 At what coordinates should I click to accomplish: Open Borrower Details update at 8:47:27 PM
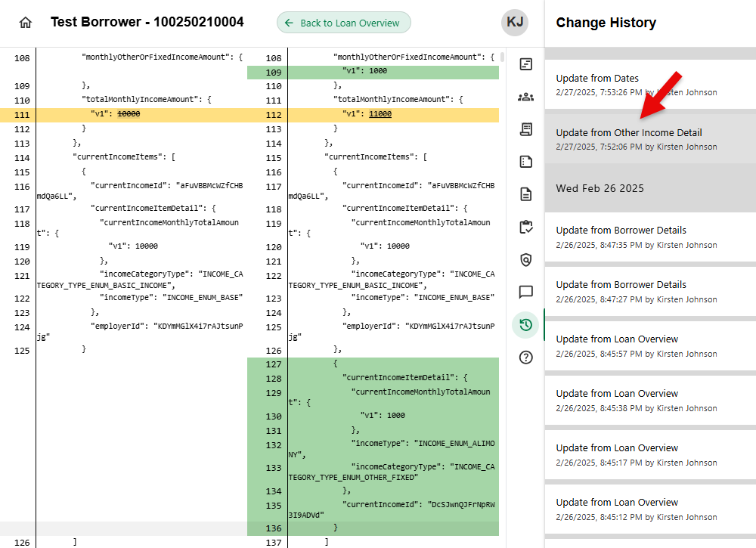pos(650,291)
